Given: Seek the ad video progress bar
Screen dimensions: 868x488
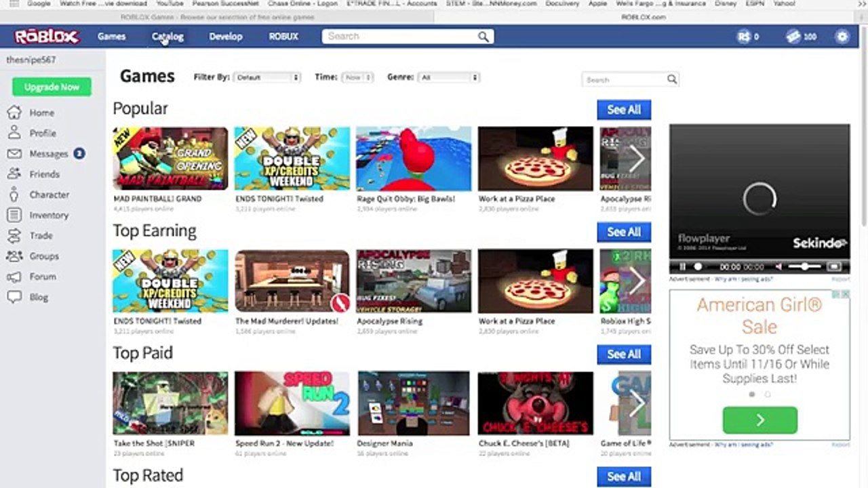Looking at the screenshot, I should [698, 267].
